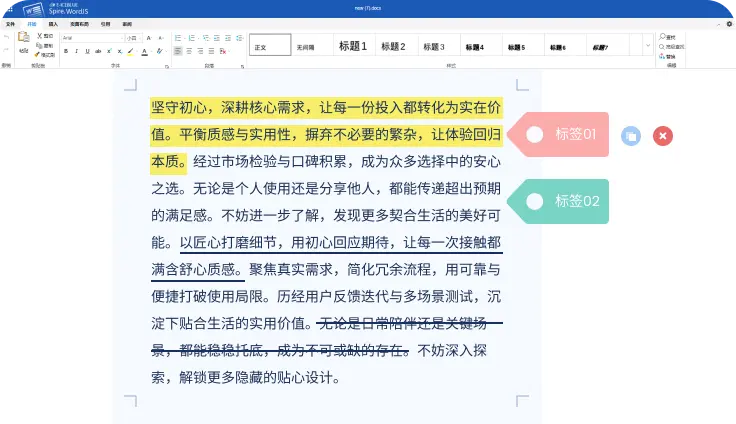Apply the 标题 1 style
Viewport: 736px width, 424px height.
(354, 45)
